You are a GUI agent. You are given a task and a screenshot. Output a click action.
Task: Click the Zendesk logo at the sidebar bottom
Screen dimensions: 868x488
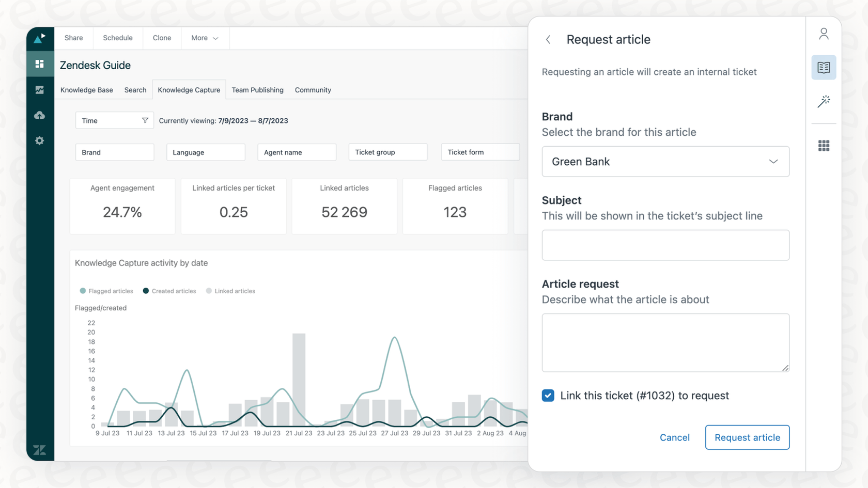pos(40,449)
